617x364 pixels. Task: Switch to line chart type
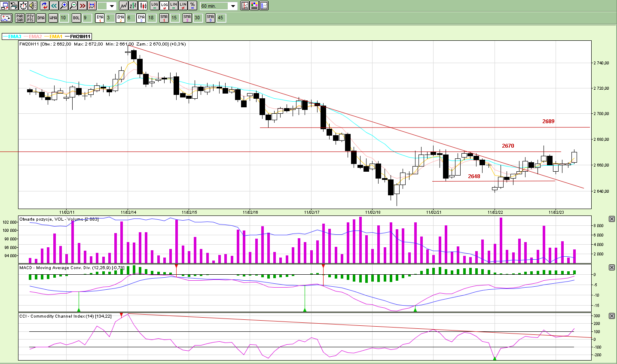tap(124, 6)
